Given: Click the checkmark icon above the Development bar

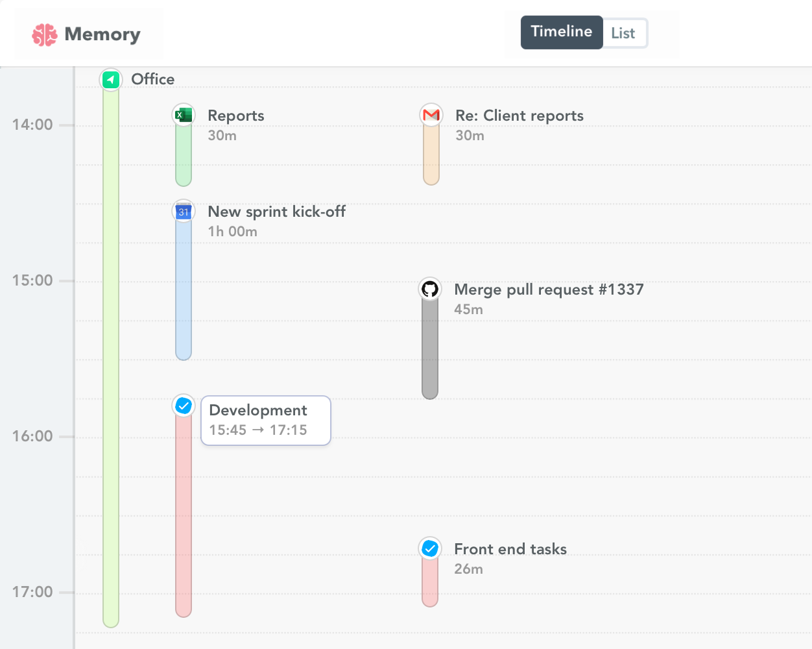Looking at the screenshot, I should (184, 405).
